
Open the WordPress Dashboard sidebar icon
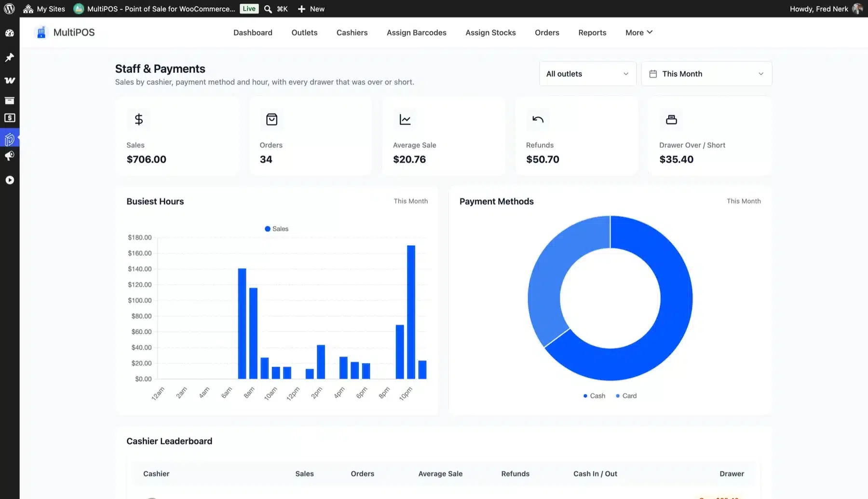[x=10, y=33]
